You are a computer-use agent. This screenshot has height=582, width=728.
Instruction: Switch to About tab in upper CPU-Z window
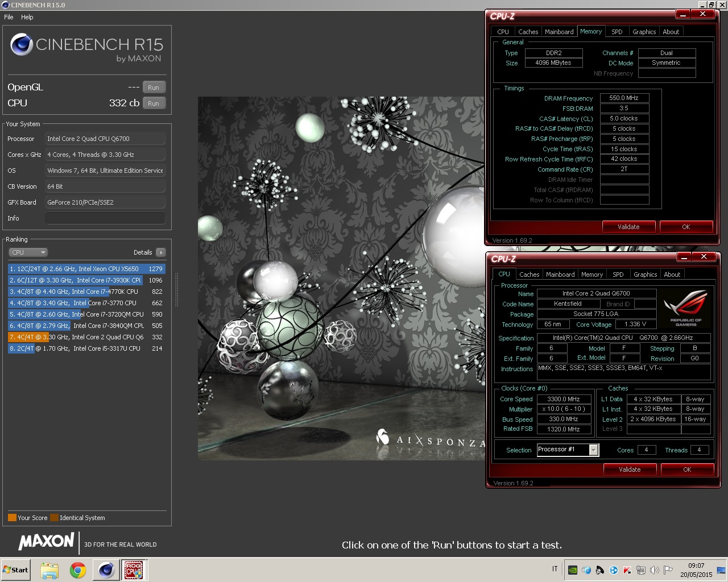coord(671,32)
